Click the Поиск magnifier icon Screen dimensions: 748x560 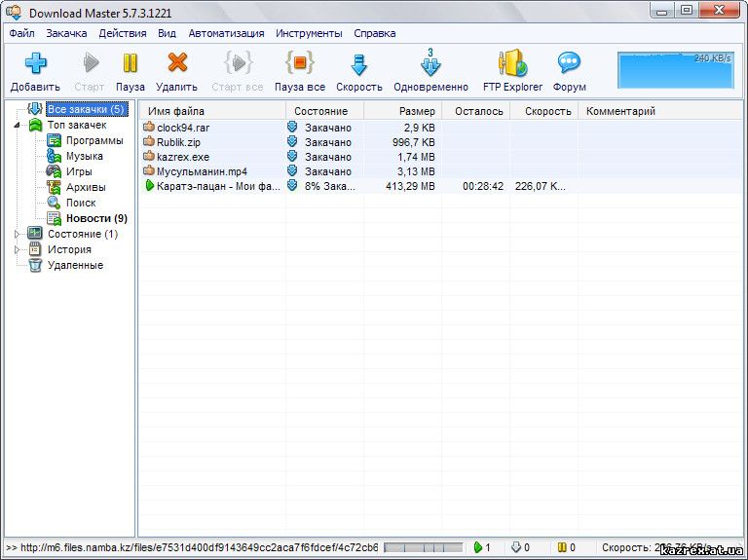pyautogui.click(x=54, y=203)
